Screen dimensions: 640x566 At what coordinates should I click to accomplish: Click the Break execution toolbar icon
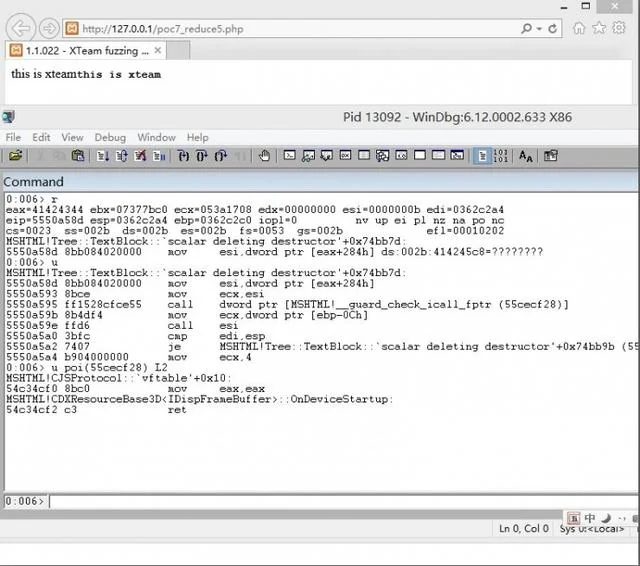pyautogui.click(x=159, y=155)
